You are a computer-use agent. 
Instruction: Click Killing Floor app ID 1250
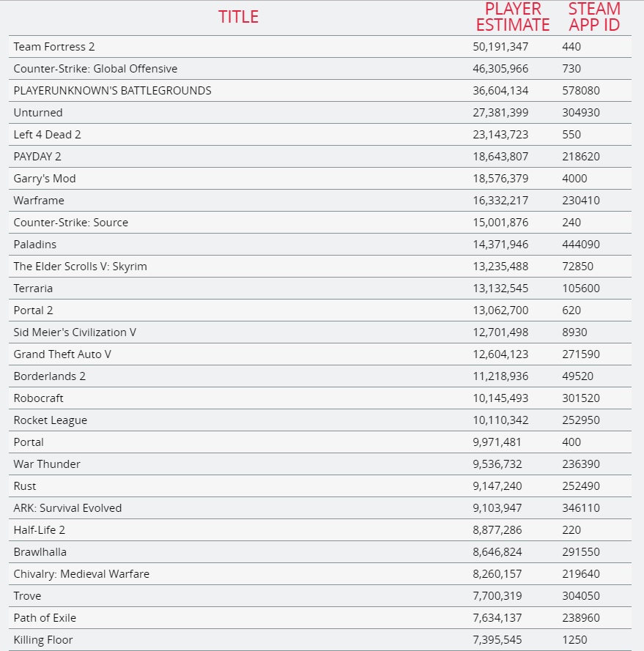[574, 640]
